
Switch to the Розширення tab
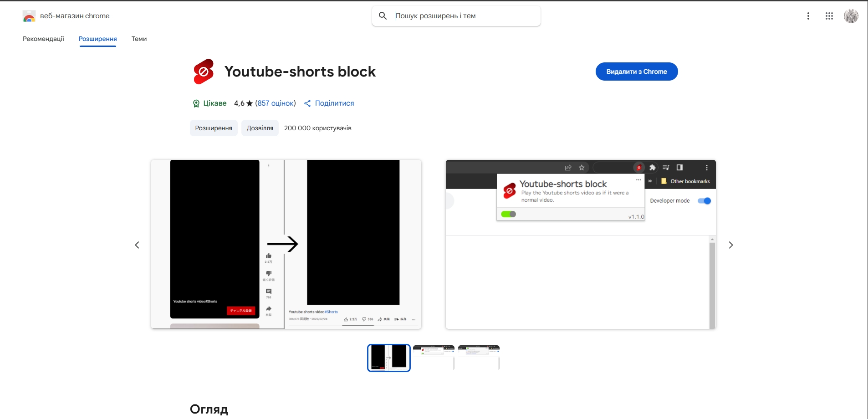(x=98, y=39)
